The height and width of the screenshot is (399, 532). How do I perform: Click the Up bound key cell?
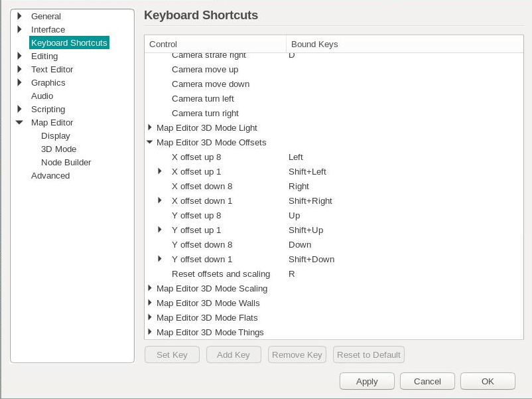pos(294,215)
